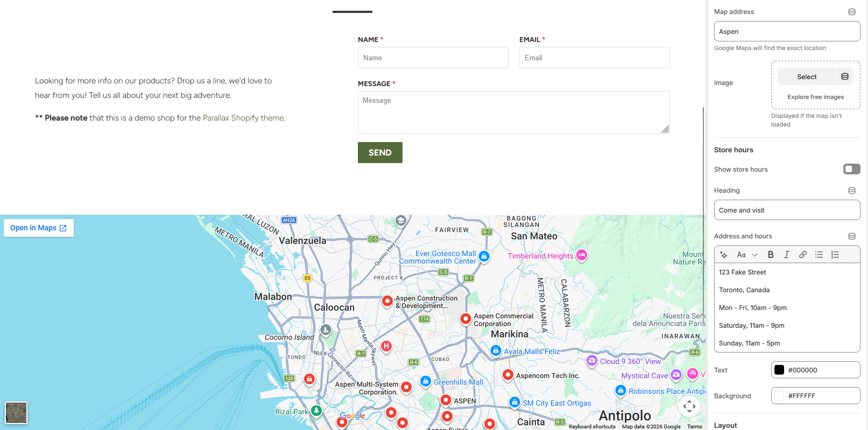Click the Email input field
The width and height of the screenshot is (868, 430).
(x=595, y=58)
